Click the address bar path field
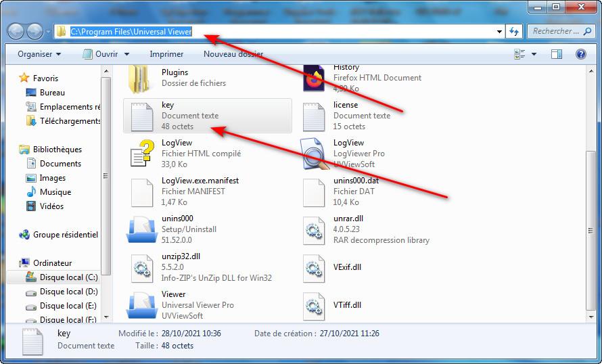Image resolution: width=602 pixels, height=364 pixels. pos(279,32)
